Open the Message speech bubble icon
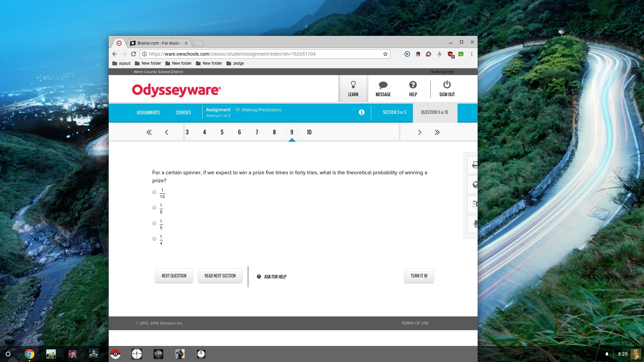 (383, 85)
